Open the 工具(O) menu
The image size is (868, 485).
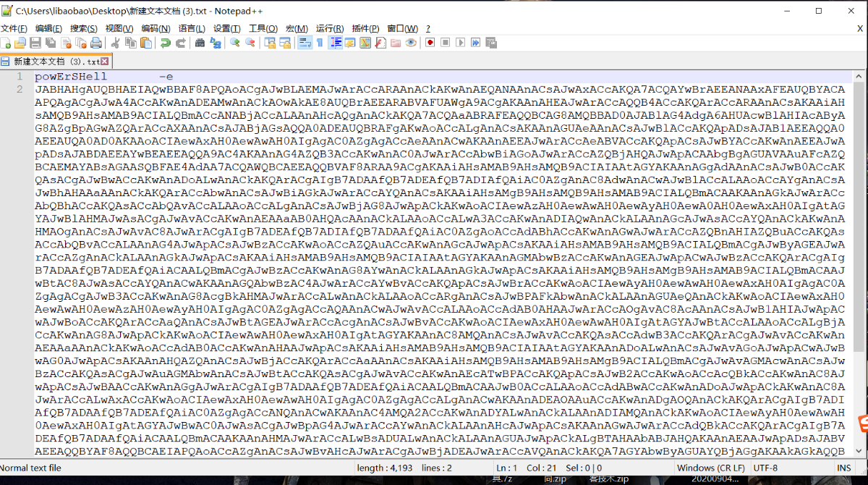(x=263, y=28)
